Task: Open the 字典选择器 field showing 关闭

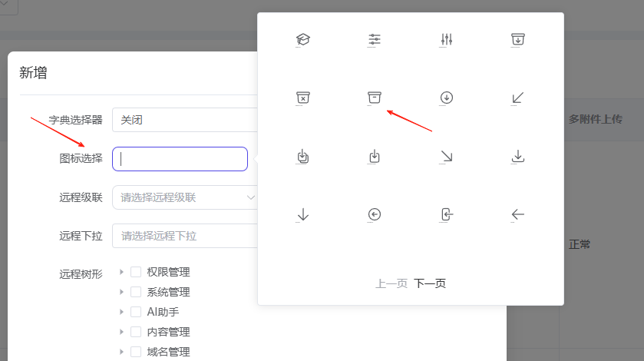Action: point(185,120)
